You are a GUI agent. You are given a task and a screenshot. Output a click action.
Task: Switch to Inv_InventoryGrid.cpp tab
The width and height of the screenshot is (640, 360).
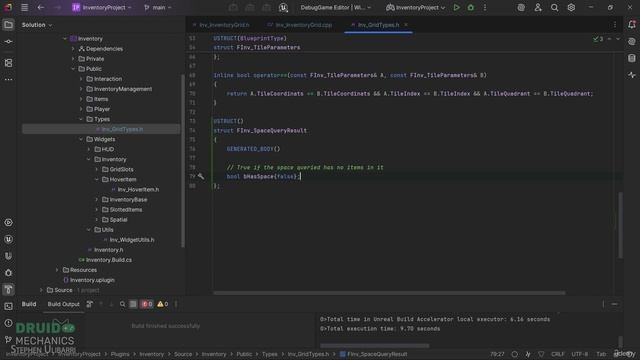pos(300,25)
